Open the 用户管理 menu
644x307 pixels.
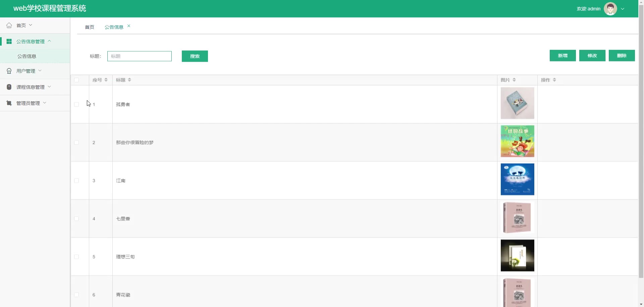click(35, 71)
